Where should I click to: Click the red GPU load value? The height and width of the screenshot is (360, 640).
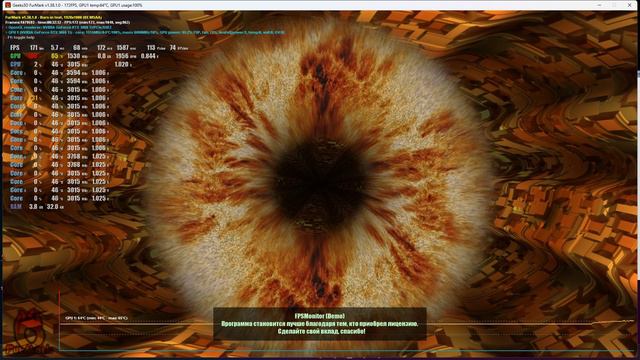click(x=33, y=56)
